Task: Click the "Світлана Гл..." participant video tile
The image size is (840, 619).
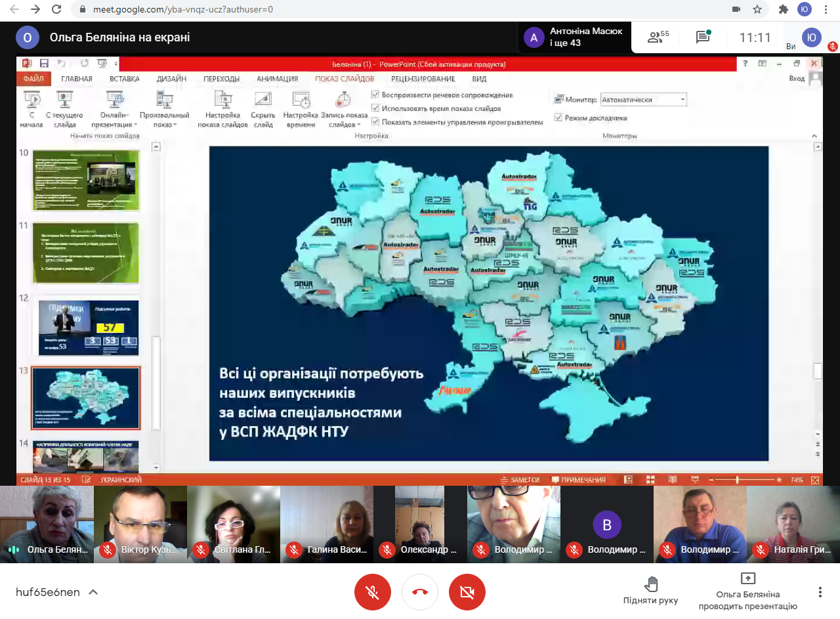Action: [x=234, y=524]
